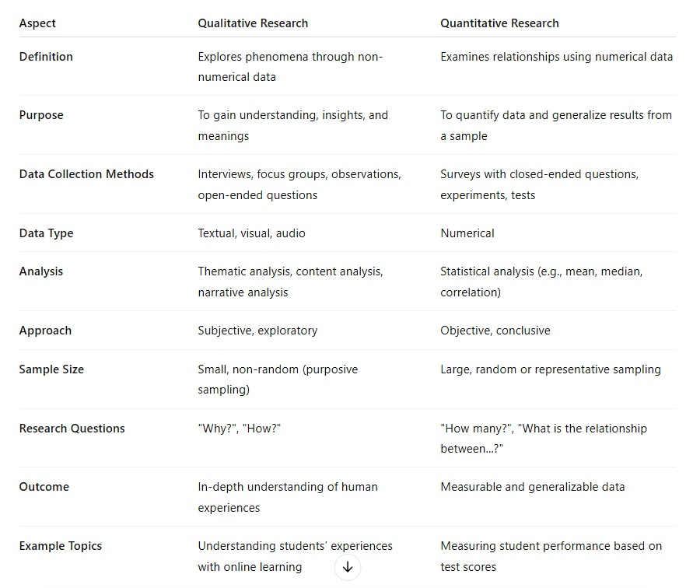Click the Aspect column header
The width and height of the screenshot is (700, 588).
37,23
